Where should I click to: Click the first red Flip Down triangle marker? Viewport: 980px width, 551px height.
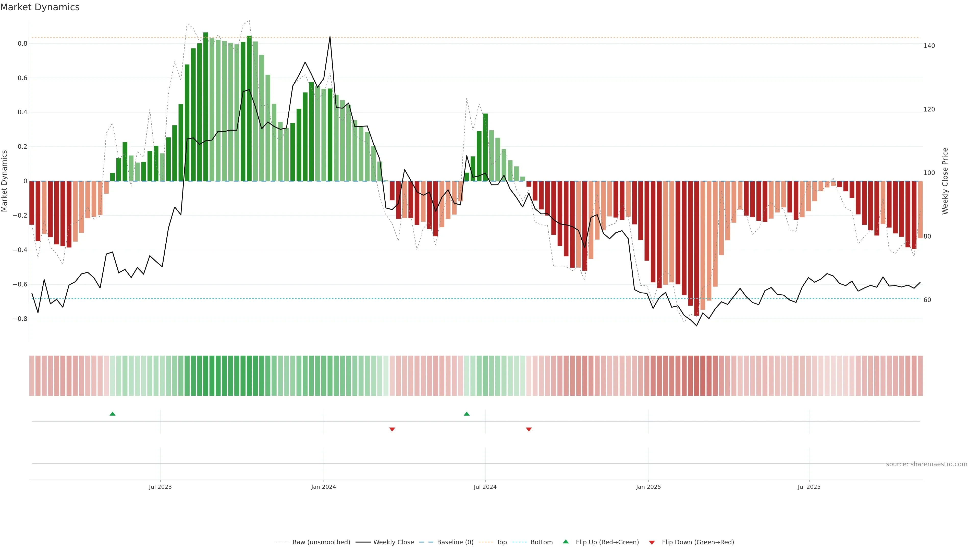pos(392,429)
